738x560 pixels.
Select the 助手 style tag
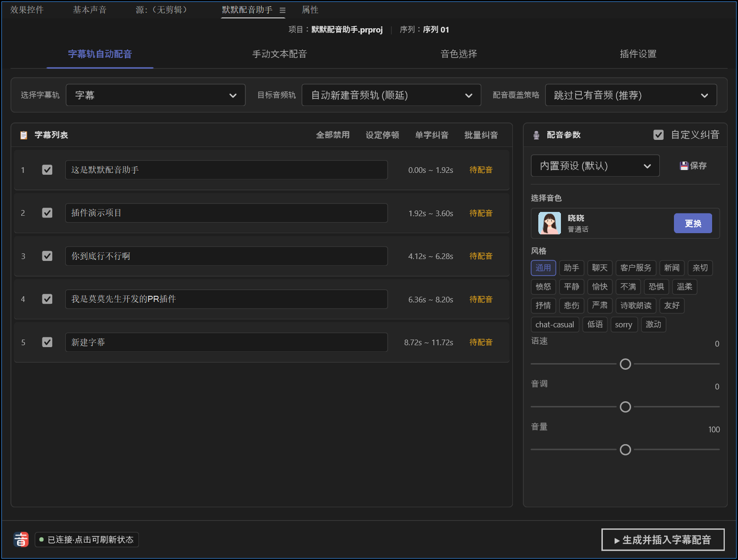point(572,268)
